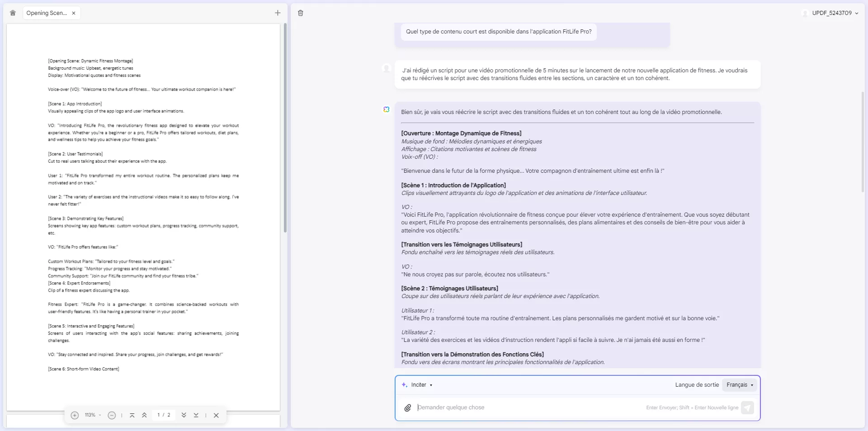
Task: Click heading '[Transition vers les Témoignages Utilisateurs]'
Action: (462, 245)
